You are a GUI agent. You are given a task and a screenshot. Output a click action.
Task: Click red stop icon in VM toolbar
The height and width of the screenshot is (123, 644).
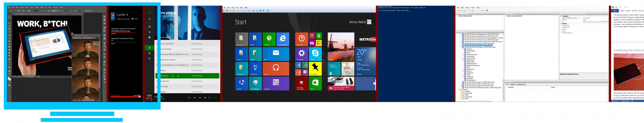[227, 10]
